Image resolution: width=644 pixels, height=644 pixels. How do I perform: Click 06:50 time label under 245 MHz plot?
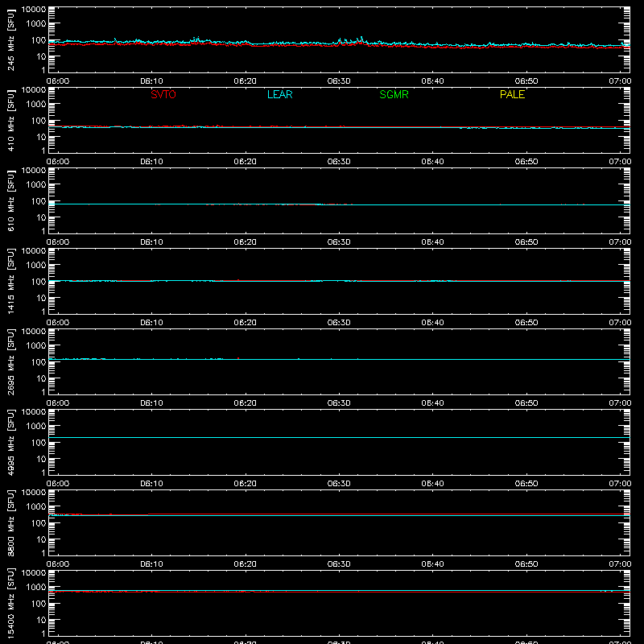point(526,81)
